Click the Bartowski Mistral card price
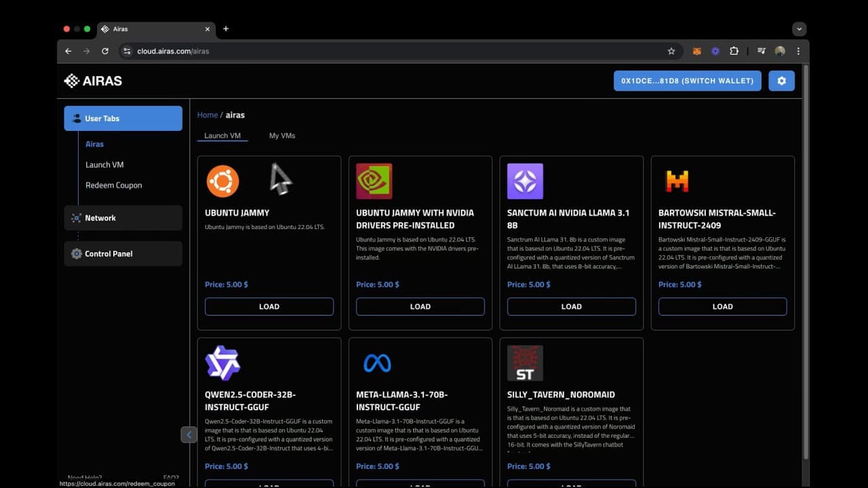The width and height of the screenshot is (868, 488). (x=680, y=285)
